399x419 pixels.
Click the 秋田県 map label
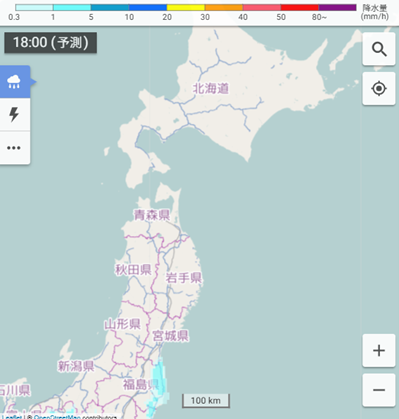(x=133, y=270)
